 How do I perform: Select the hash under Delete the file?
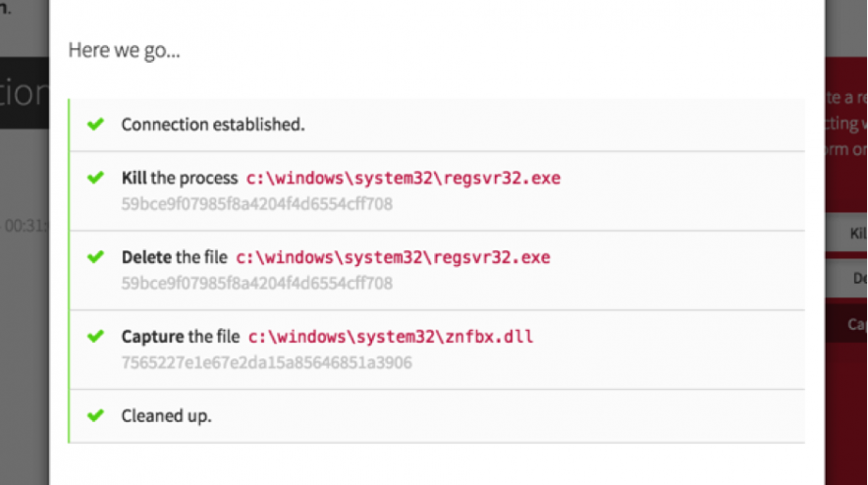(x=256, y=283)
